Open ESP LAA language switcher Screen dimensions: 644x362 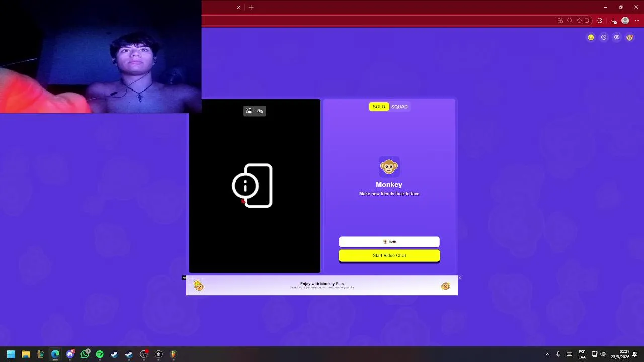[x=582, y=354]
